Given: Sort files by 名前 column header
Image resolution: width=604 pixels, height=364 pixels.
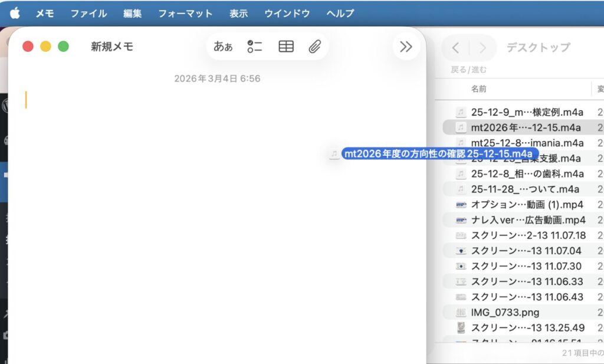Looking at the screenshot, I should (478, 89).
